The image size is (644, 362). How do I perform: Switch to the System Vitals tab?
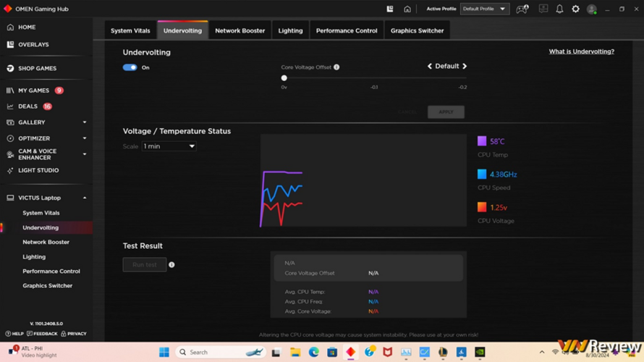[130, 30]
